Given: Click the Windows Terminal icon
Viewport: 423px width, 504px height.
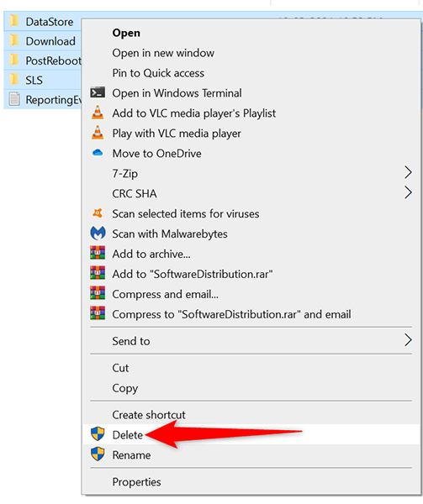Looking at the screenshot, I should (x=98, y=92).
